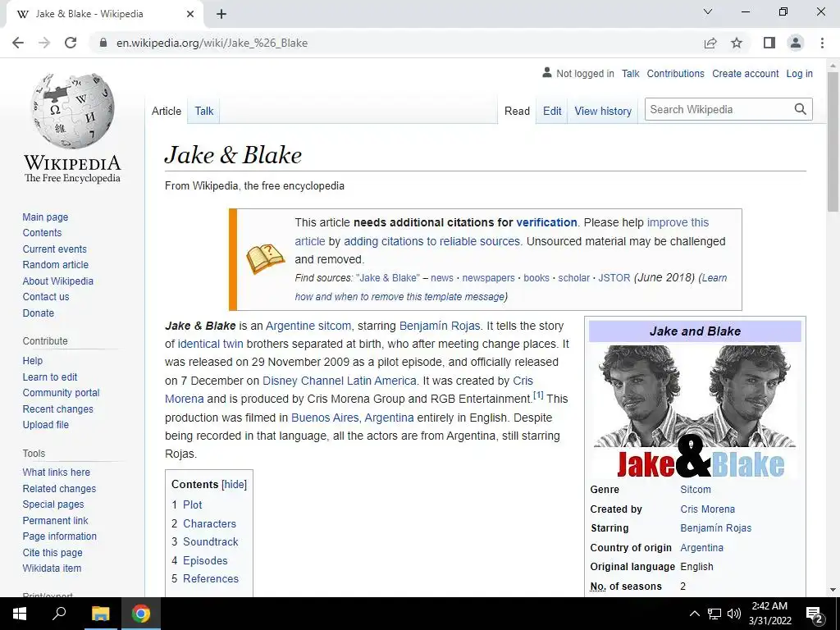Open Windows taskbar search

(x=59, y=614)
